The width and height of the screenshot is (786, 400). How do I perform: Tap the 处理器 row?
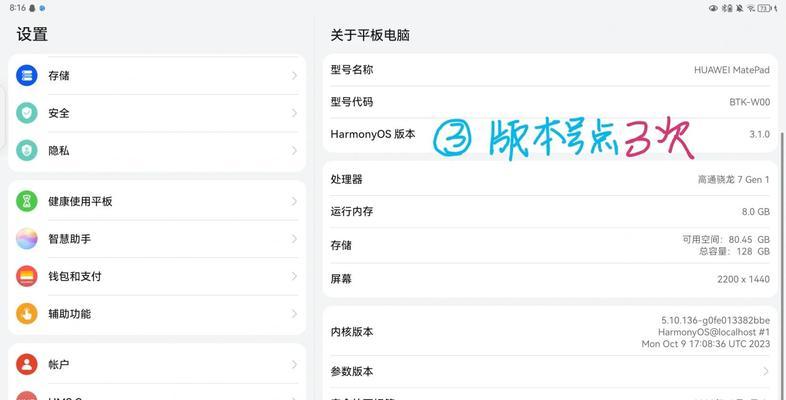[550, 179]
